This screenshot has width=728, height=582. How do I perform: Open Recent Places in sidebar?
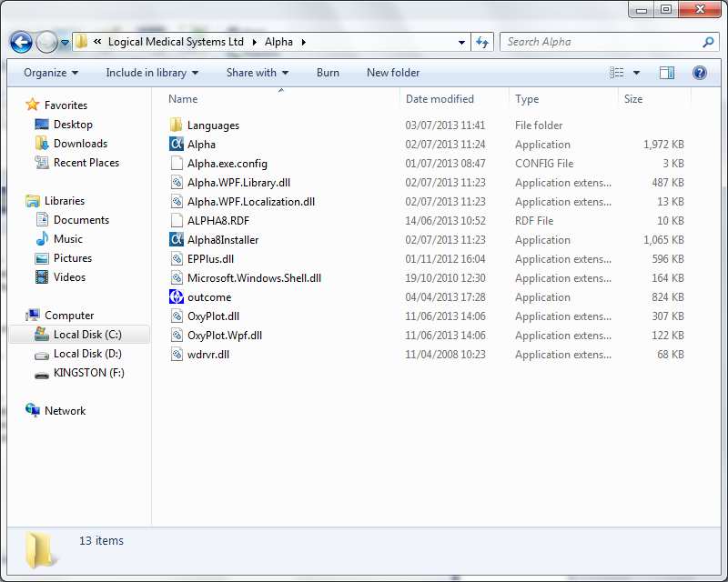(86, 163)
